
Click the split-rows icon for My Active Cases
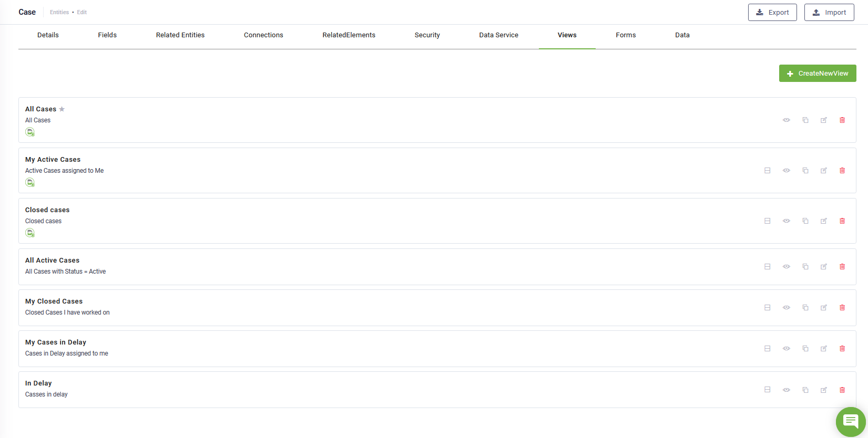click(x=768, y=171)
